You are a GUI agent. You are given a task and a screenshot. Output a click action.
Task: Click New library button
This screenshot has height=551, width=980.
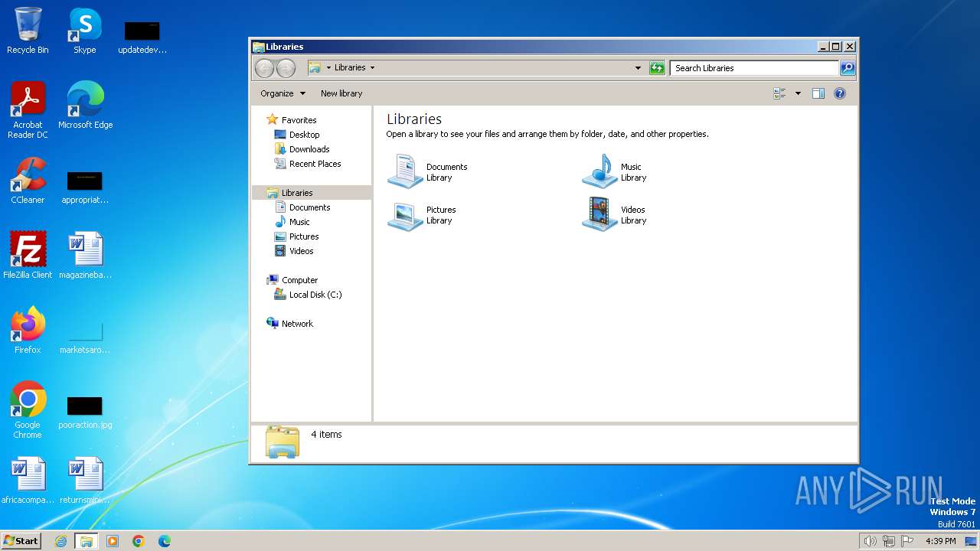point(341,93)
